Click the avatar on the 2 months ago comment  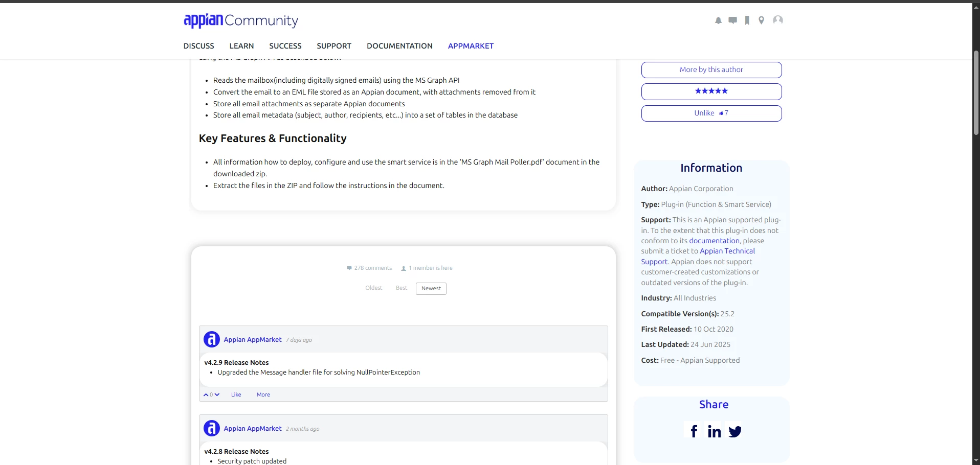212,428
